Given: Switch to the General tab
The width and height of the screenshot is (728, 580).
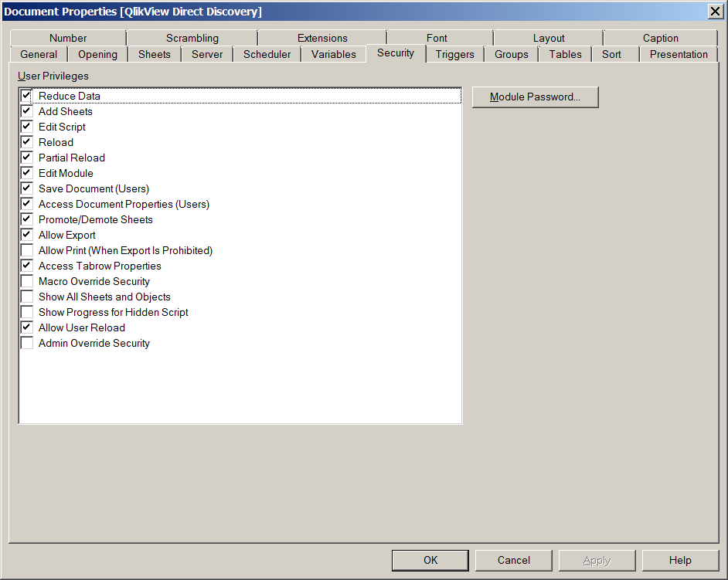Looking at the screenshot, I should (39, 54).
